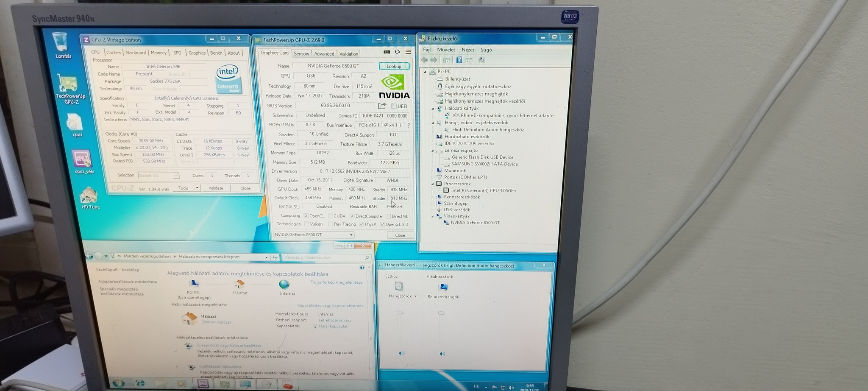
Task: Open the Nézet menu in Device Manager
Action: pos(468,50)
